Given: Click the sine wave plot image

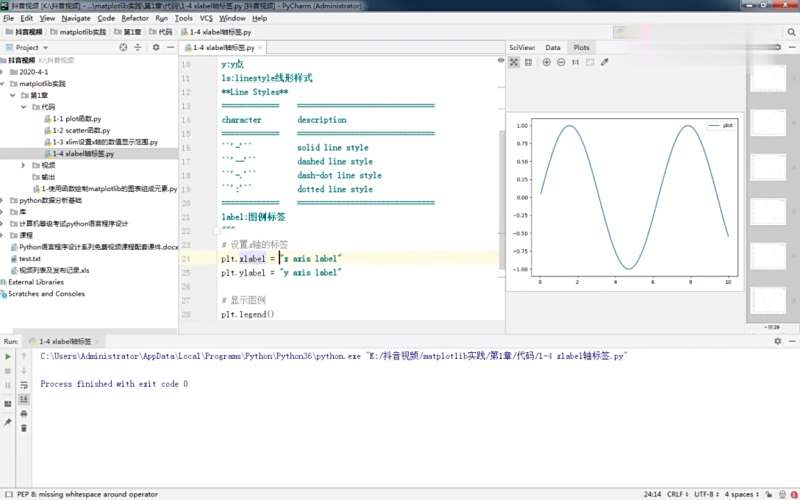Looking at the screenshot, I should (624, 203).
